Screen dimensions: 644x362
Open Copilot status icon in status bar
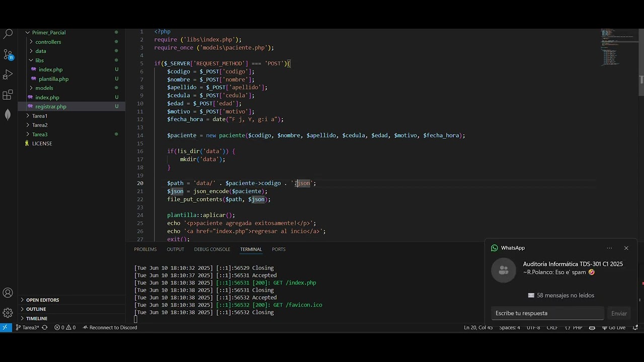coord(592,327)
